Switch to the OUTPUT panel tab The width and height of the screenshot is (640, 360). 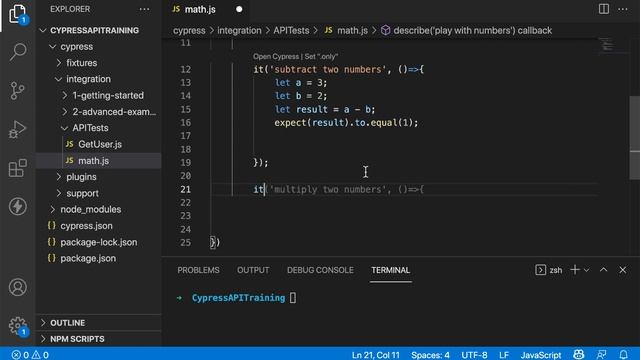[253, 270]
